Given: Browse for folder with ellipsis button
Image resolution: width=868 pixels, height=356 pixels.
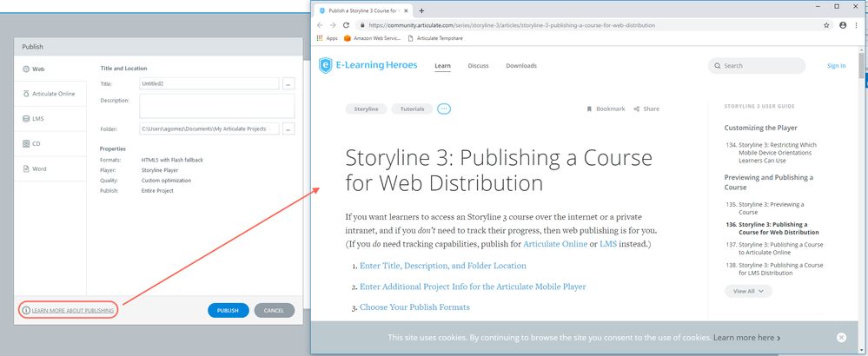Looking at the screenshot, I should tap(288, 129).
